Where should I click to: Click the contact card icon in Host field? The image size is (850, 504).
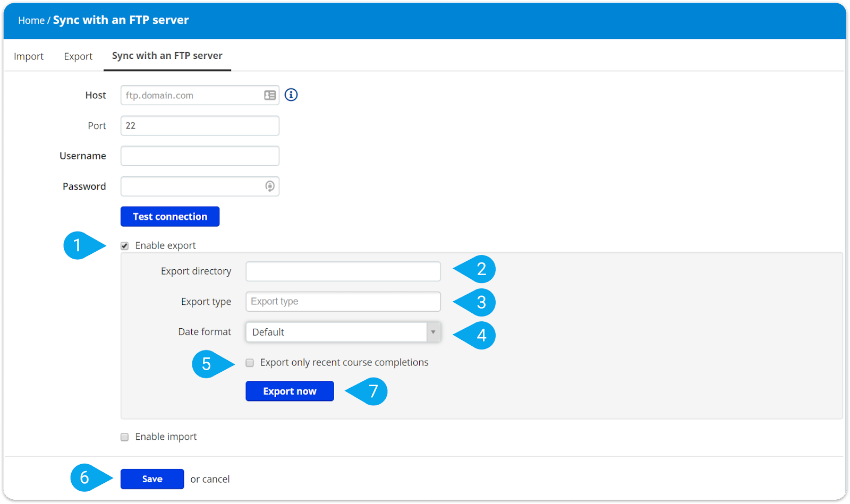pyautogui.click(x=270, y=96)
